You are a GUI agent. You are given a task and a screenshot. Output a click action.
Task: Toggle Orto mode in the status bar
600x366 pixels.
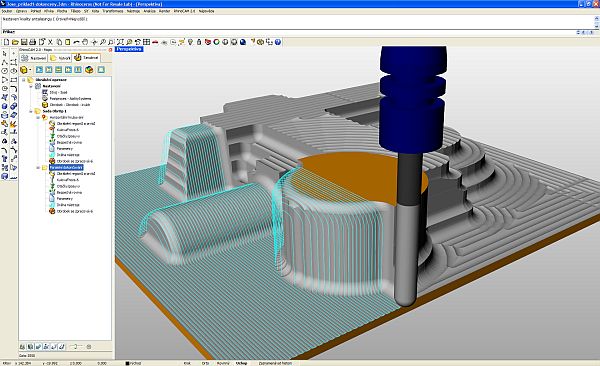205,363
